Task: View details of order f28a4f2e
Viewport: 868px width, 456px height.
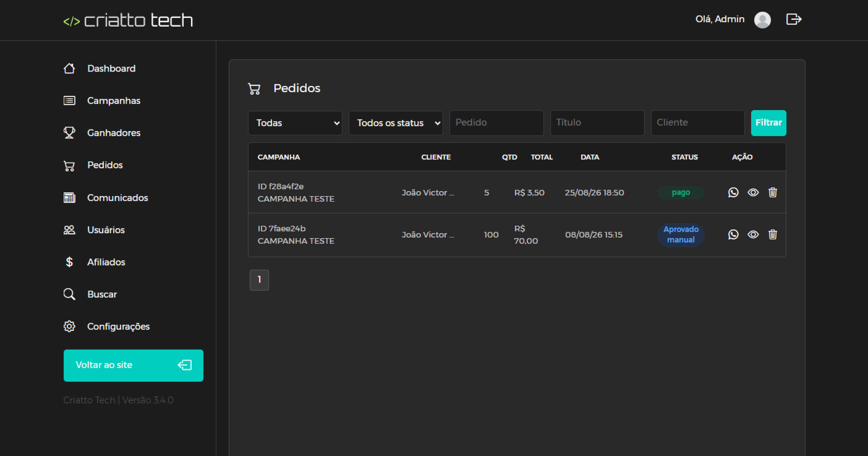Action: [x=753, y=193]
